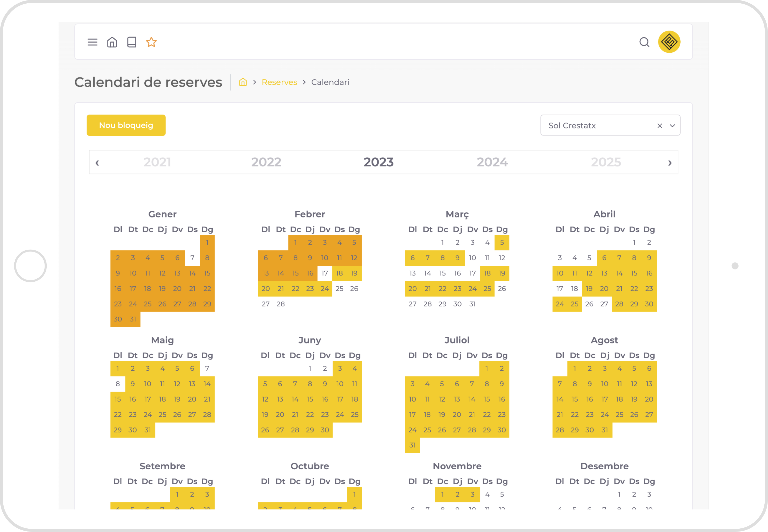Open the hamburger menu icon
The width and height of the screenshot is (768, 532).
[92, 42]
